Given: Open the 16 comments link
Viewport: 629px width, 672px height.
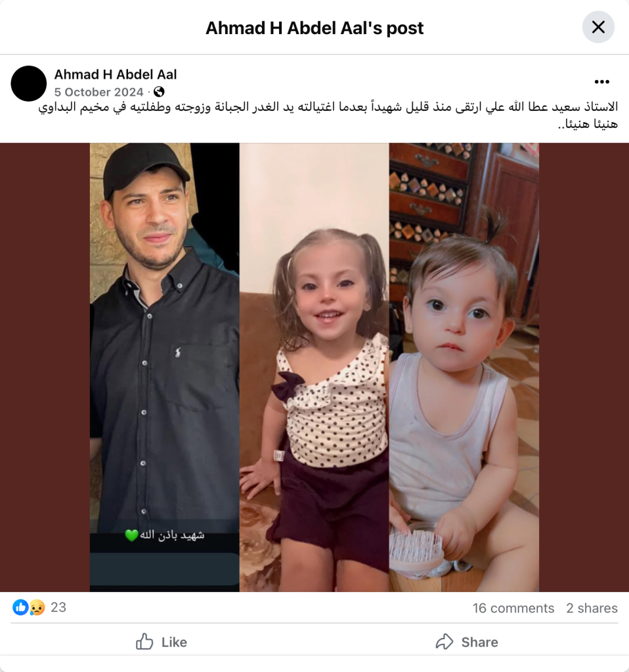Looking at the screenshot, I should [x=513, y=608].
